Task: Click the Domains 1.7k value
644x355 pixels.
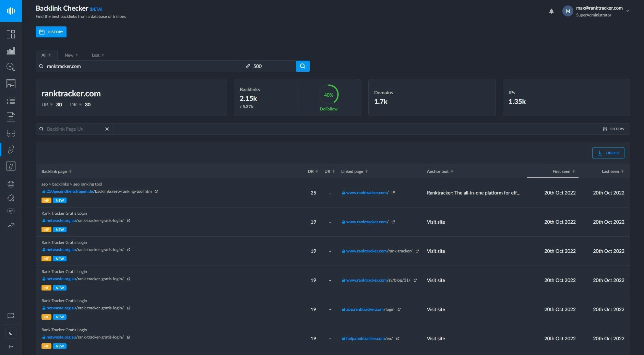Action: pyautogui.click(x=381, y=102)
